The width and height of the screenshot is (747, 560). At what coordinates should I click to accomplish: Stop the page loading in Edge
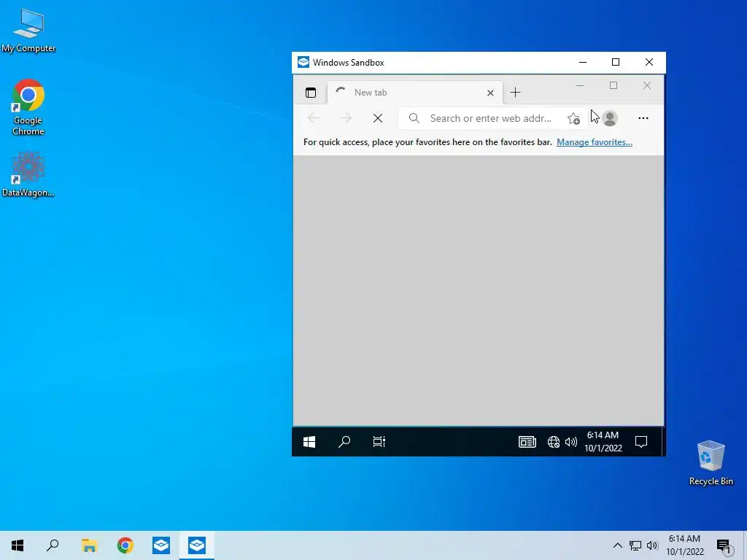point(378,118)
